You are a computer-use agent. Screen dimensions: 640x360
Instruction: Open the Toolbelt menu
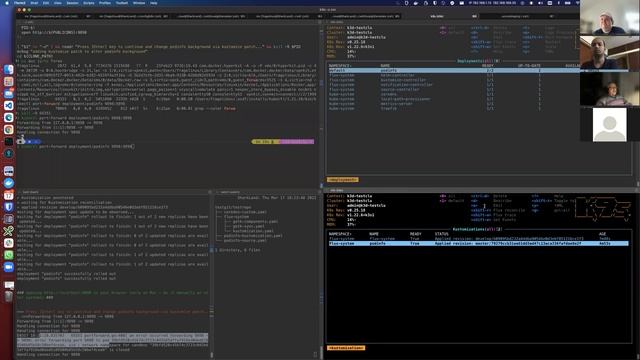122,3
